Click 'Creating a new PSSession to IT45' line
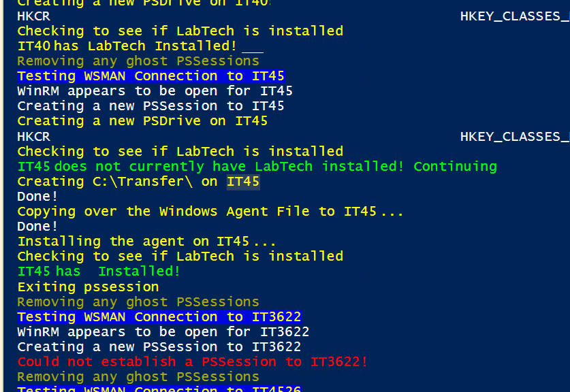The image size is (570, 392). (x=151, y=106)
